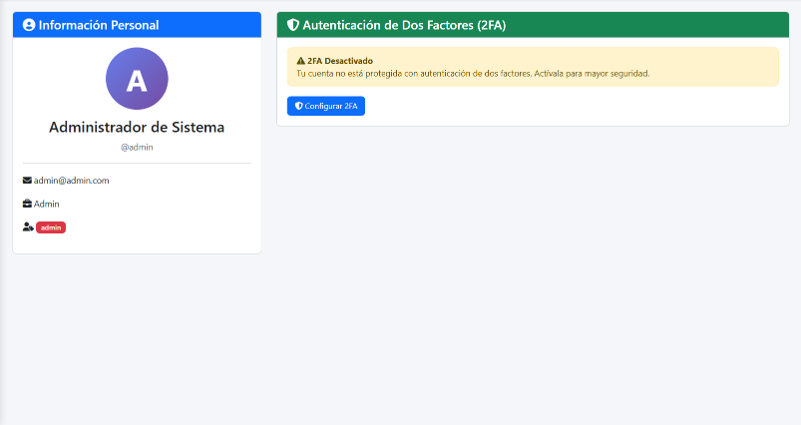Click the purple avatar circle with letter A

click(x=137, y=79)
